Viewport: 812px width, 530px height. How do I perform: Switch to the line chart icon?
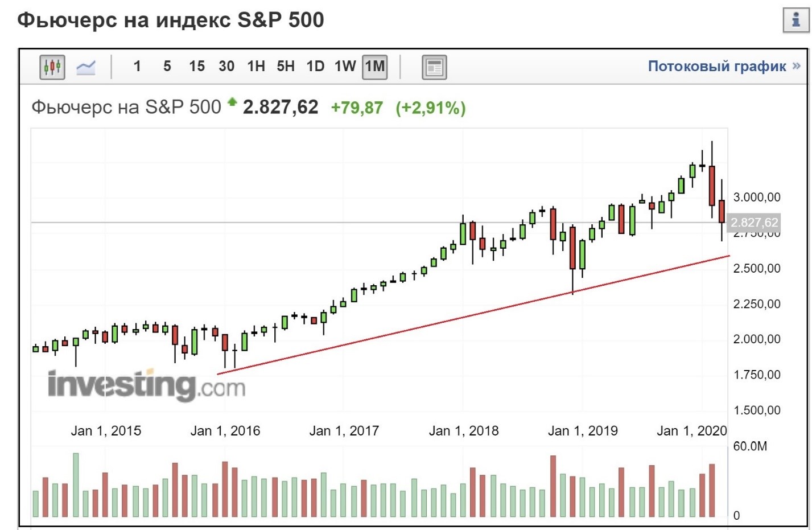coord(86,67)
